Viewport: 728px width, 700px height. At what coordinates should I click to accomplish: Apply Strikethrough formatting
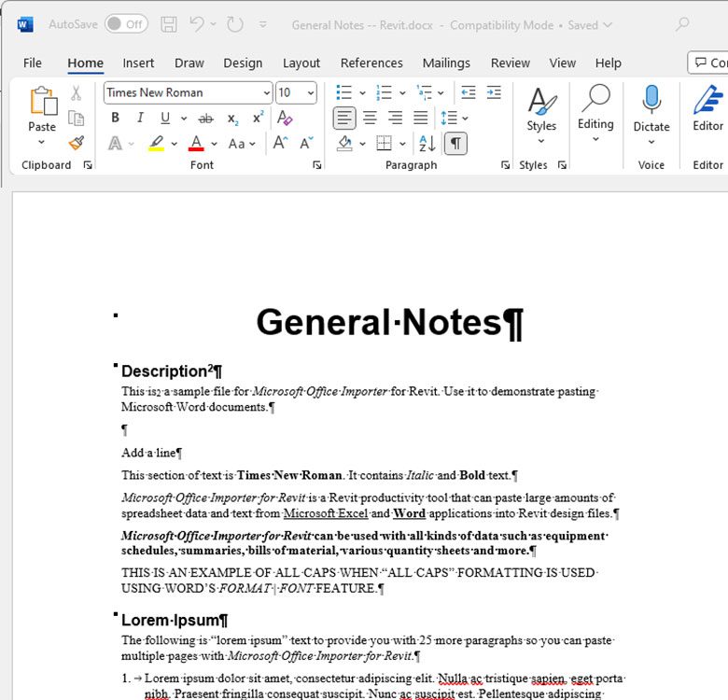coord(205,119)
